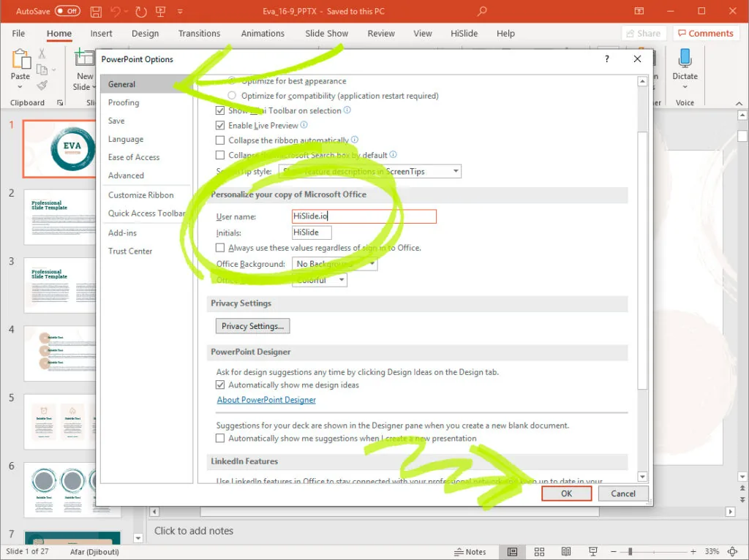
Task: Click the Comments button
Action: click(706, 34)
